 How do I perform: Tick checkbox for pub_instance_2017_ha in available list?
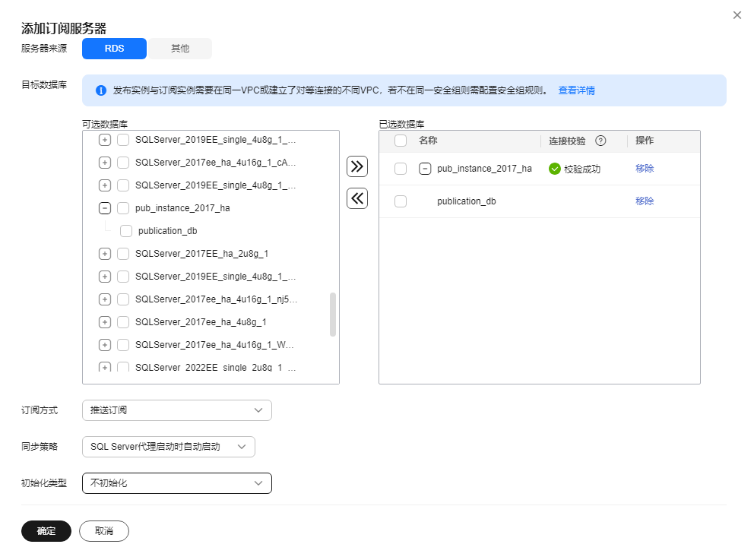point(123,208)
